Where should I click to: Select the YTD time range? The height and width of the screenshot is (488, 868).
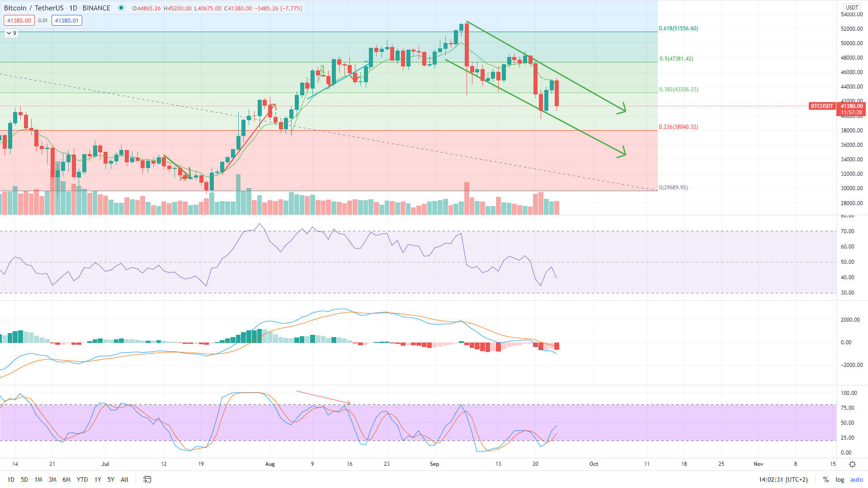[82, 479]
